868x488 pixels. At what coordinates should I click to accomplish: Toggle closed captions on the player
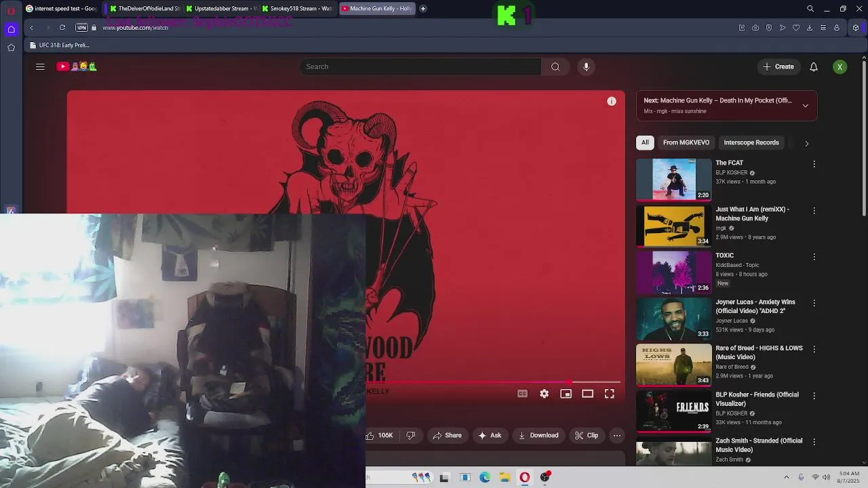pos(523,394)
